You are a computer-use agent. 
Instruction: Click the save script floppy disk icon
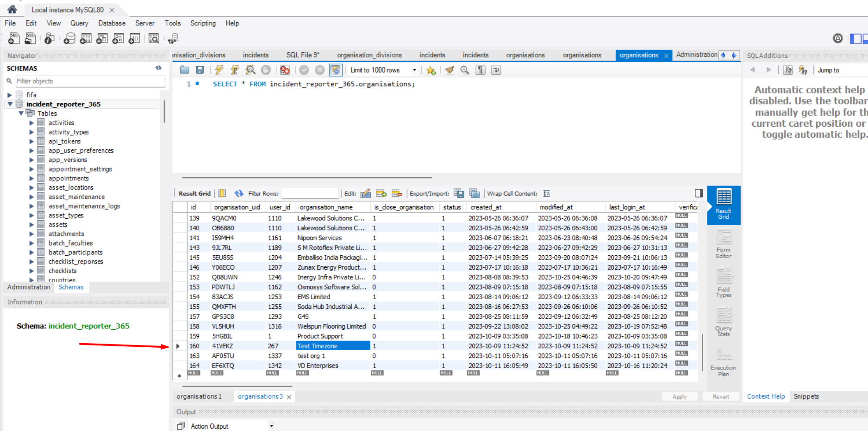coord(200,70)
